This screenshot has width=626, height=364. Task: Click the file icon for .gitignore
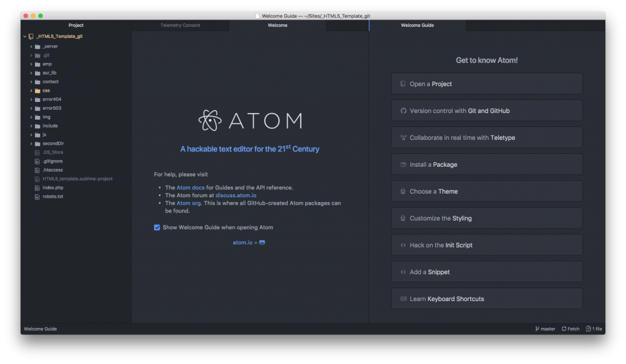coord(37,161)
